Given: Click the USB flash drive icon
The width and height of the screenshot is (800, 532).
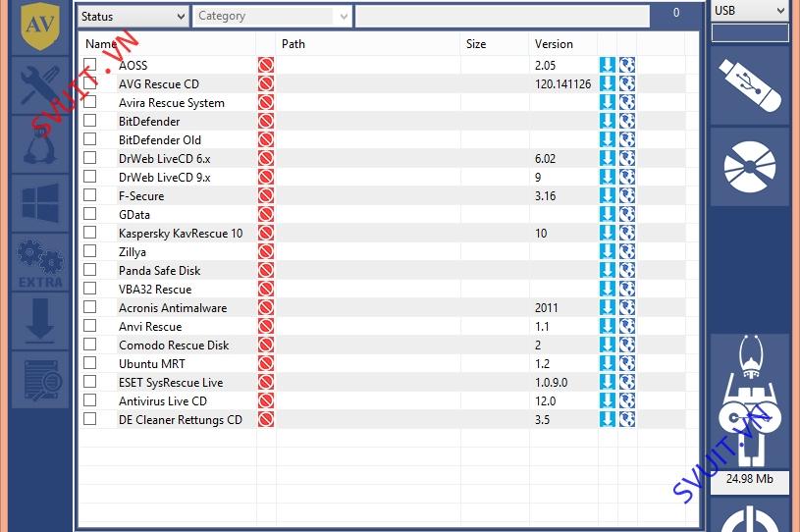Looking at the screenshot, I should pos(750,85).
